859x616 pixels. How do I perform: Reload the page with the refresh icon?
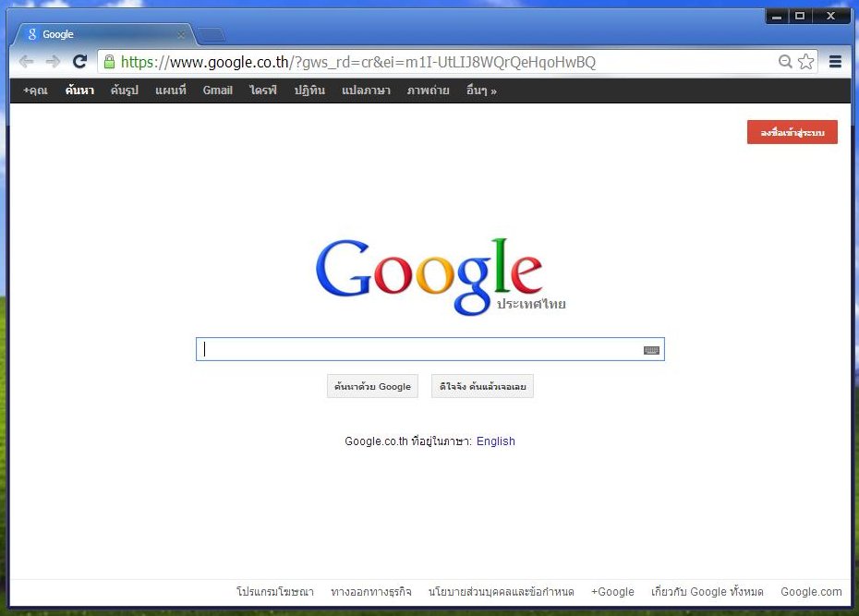point(79,62)
